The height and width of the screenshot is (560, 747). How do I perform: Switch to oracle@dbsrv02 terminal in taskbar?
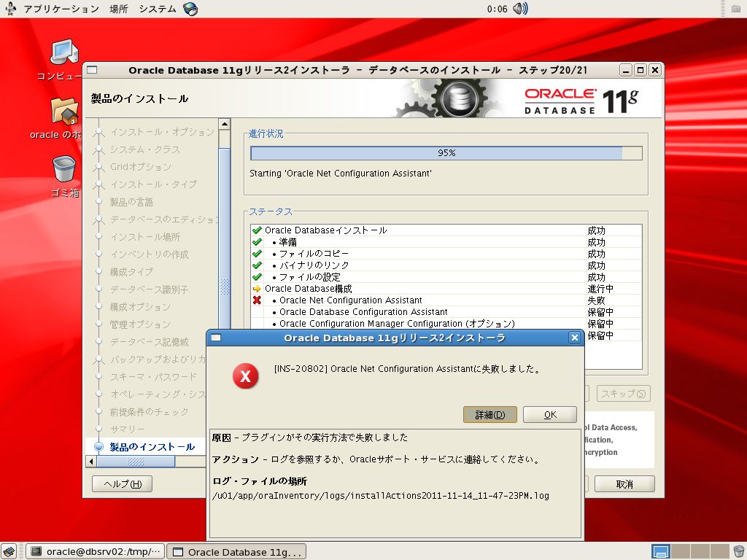(x=95, y=551)
